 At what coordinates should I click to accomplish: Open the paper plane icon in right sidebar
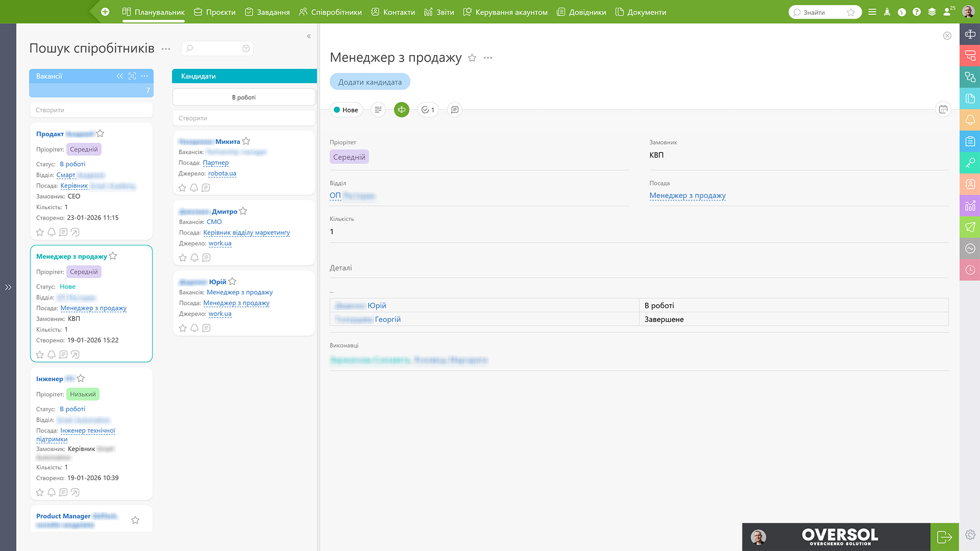click(970, 227)
